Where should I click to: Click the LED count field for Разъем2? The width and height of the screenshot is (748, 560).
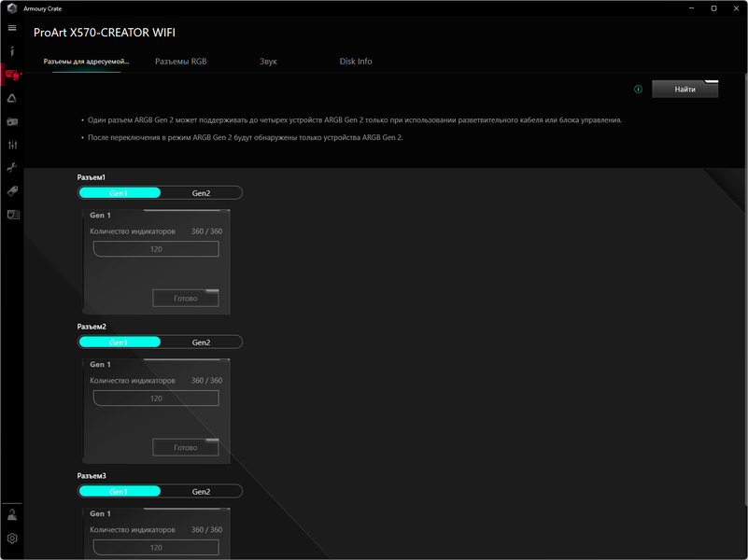tap(156, 398)
